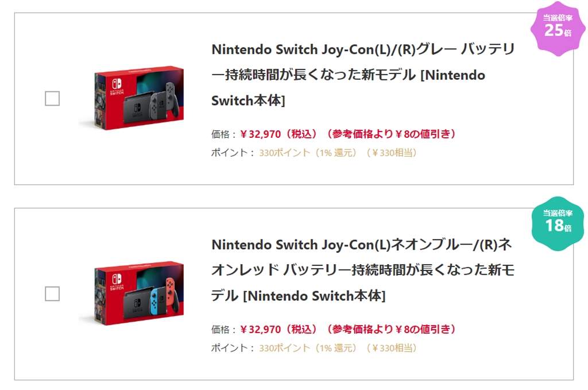Viewport: 588px width, 390px height.
Task: Click the ¥32,970 price of the neon Switch
Action: (x=260, y=330)
